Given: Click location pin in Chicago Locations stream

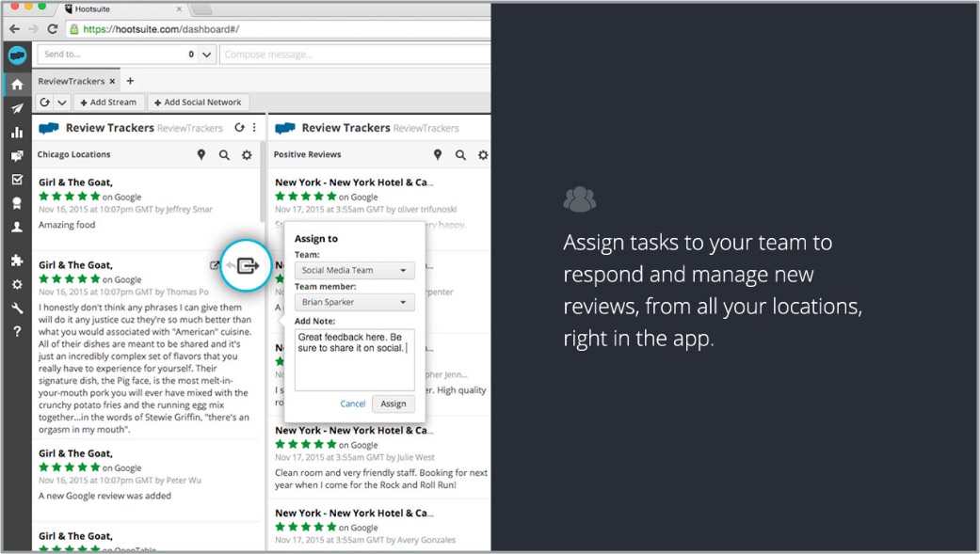Looking at the screenshot, I should [201, 154].
